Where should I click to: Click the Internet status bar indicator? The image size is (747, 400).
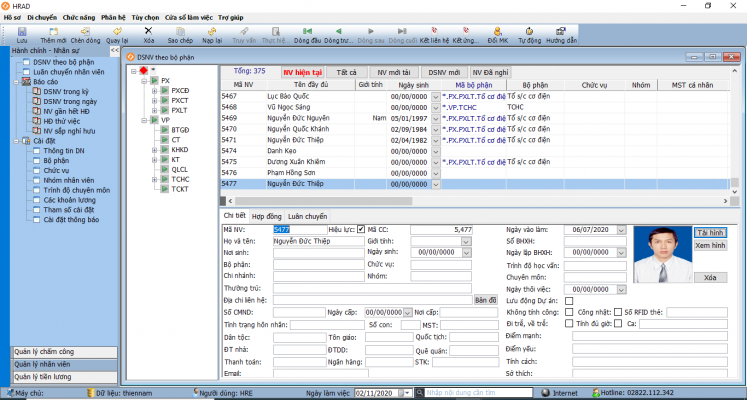click(560, 393)
